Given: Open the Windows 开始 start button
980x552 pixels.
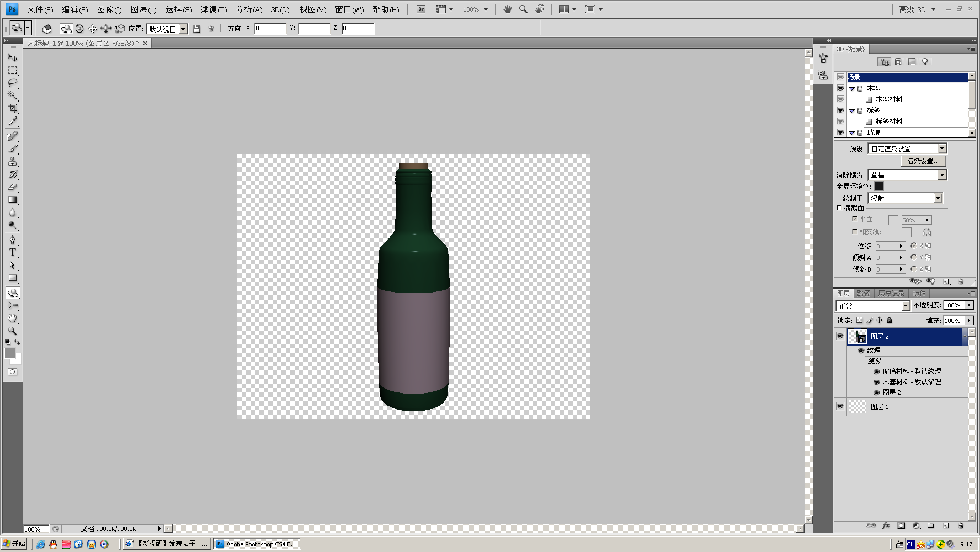Looking at the screenshot, I should coord(14,544).
